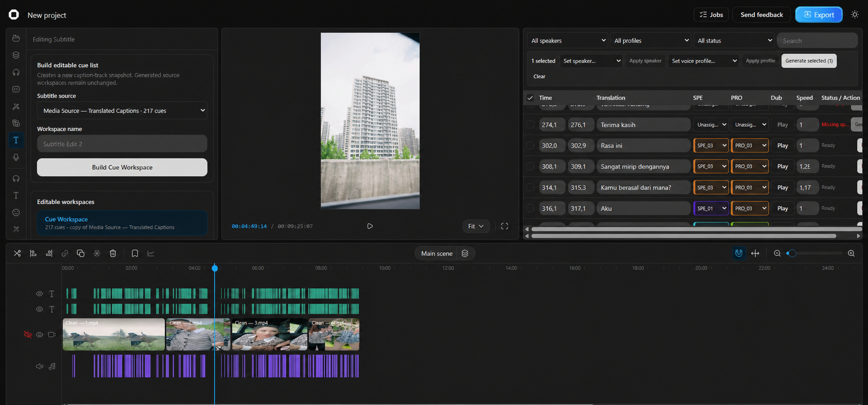Click the fit-timeline-width arrows icon
868x405 pixels.
[x=755, y=253]
